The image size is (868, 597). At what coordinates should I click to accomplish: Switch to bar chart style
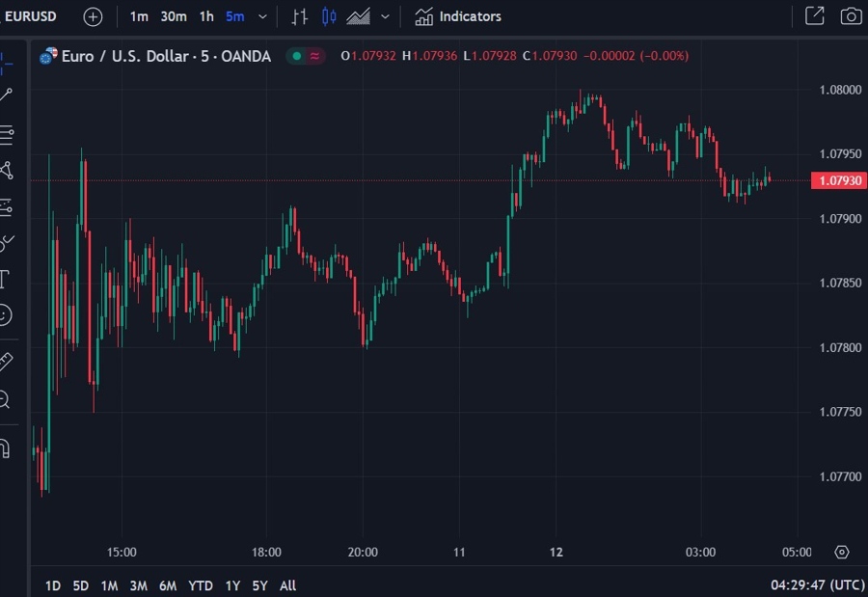click(300, 17)
